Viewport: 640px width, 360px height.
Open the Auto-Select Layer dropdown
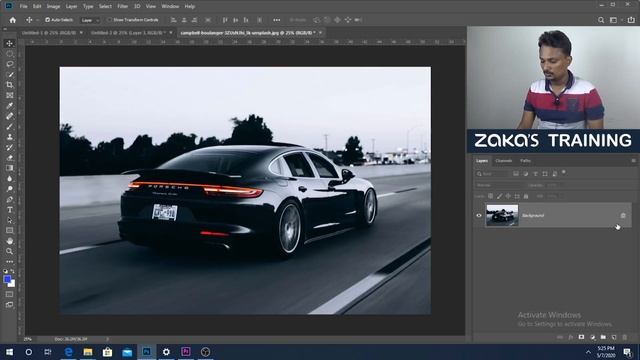tap(90, 20)
